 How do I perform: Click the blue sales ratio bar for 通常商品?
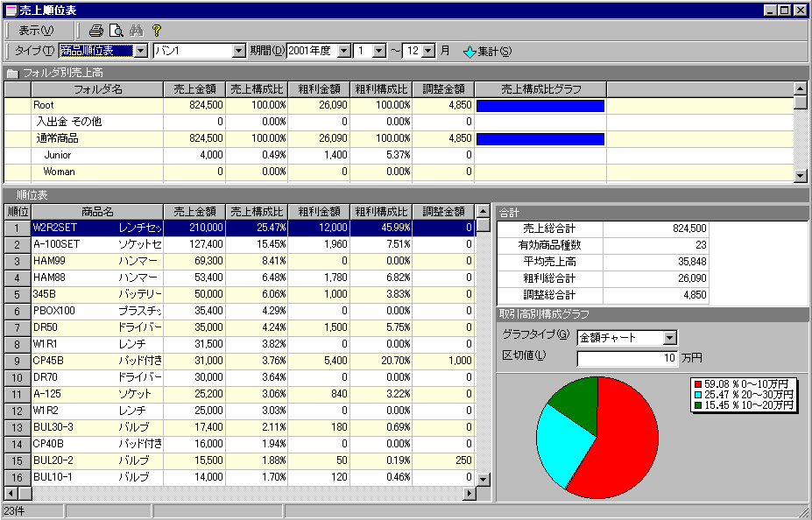[x=540, y=139]
